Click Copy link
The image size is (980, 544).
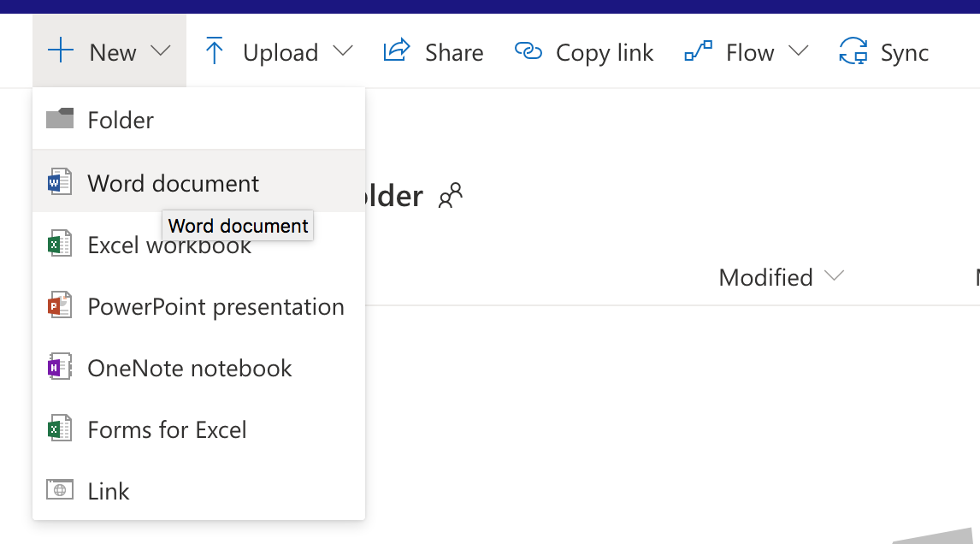pyautogui.click(x=584, y=51)
